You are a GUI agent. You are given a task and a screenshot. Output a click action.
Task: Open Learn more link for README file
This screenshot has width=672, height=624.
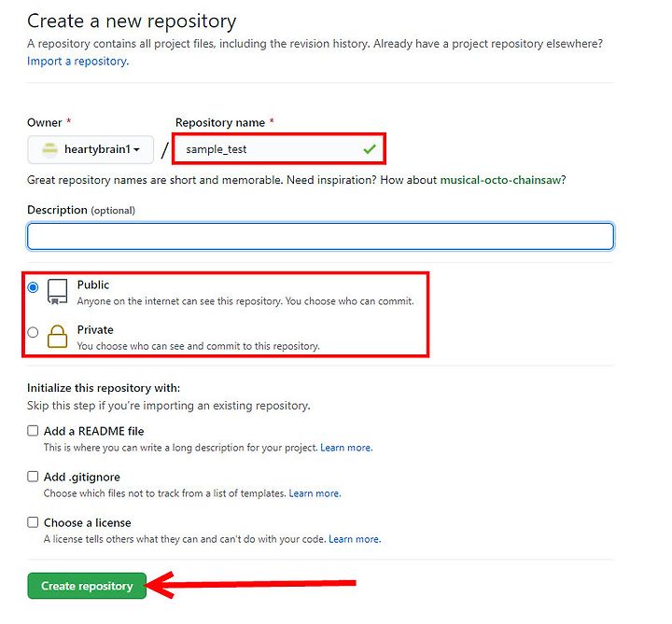pyautogui.click(x=346, y=448)
